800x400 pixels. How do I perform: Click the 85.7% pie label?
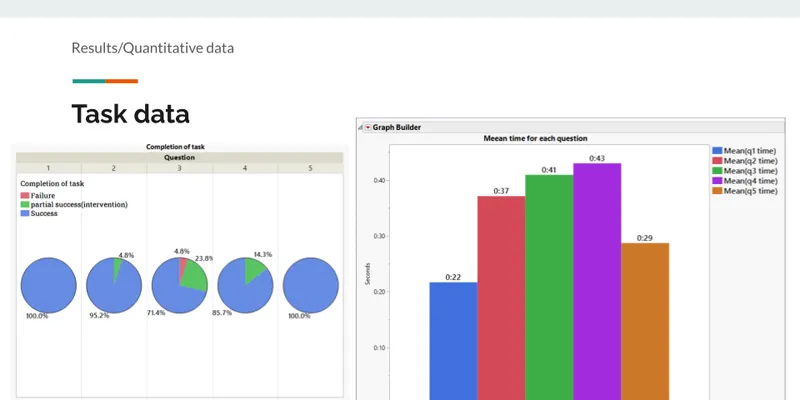click(222, 313)
